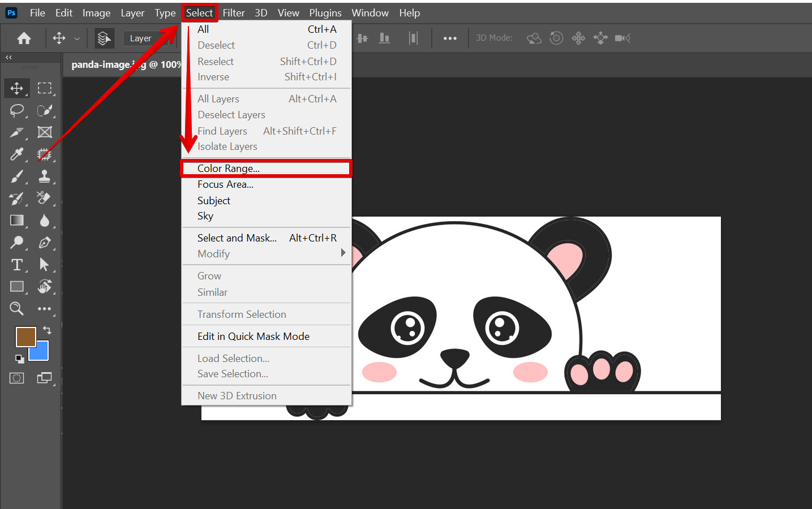Screen dimensions: 812x509
Task: Click the brown foreground color swatch
Action: pos(25,337)
